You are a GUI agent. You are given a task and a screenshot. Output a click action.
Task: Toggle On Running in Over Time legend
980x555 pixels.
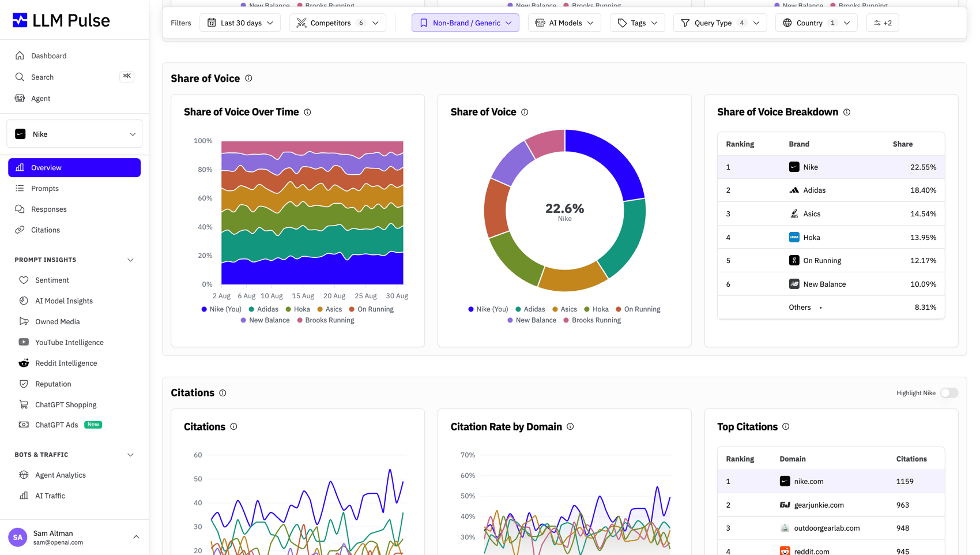pyautogui.click(x=371, y=309)
